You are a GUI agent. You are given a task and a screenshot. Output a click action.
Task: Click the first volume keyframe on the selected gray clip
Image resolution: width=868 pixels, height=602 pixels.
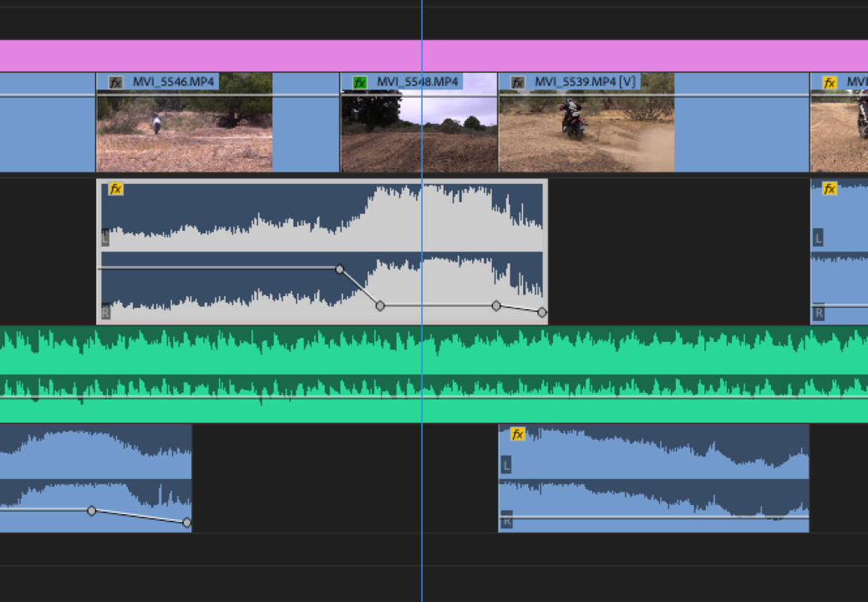[x=340, y=269]
